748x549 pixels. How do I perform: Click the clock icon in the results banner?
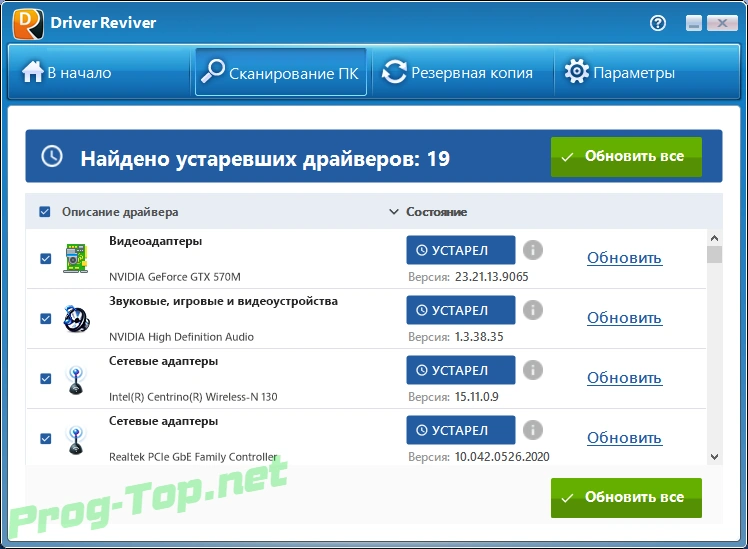pyautogui.click(x=52, y=156)
